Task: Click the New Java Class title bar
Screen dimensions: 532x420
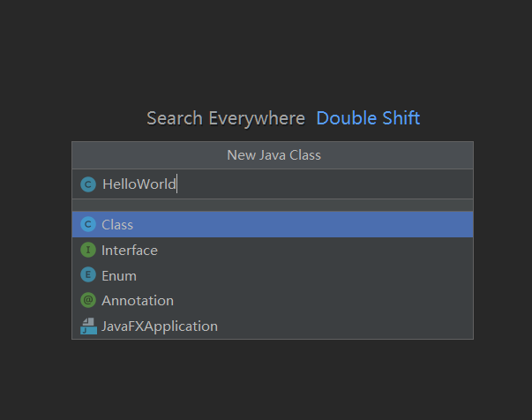Action: tap(273, 155)
